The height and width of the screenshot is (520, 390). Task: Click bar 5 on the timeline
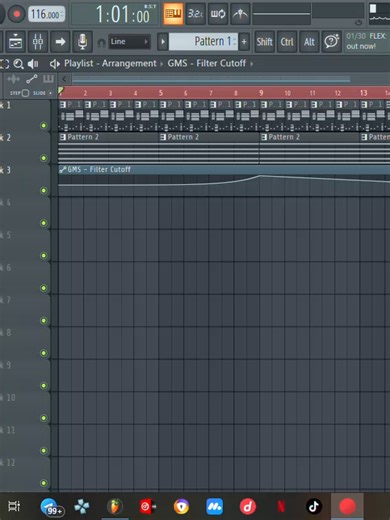(x=161, y=93)
